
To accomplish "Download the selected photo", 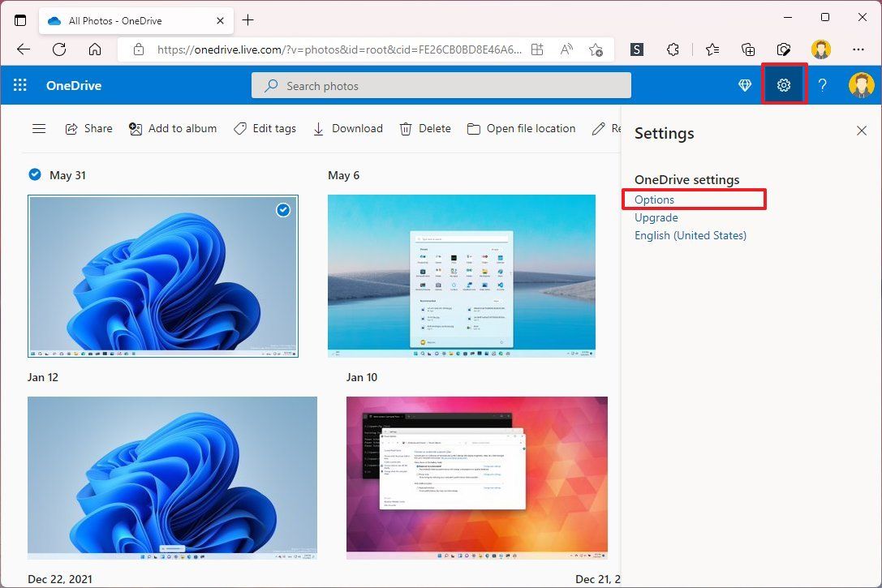I will pyautogui.click(x=347, y=128).
